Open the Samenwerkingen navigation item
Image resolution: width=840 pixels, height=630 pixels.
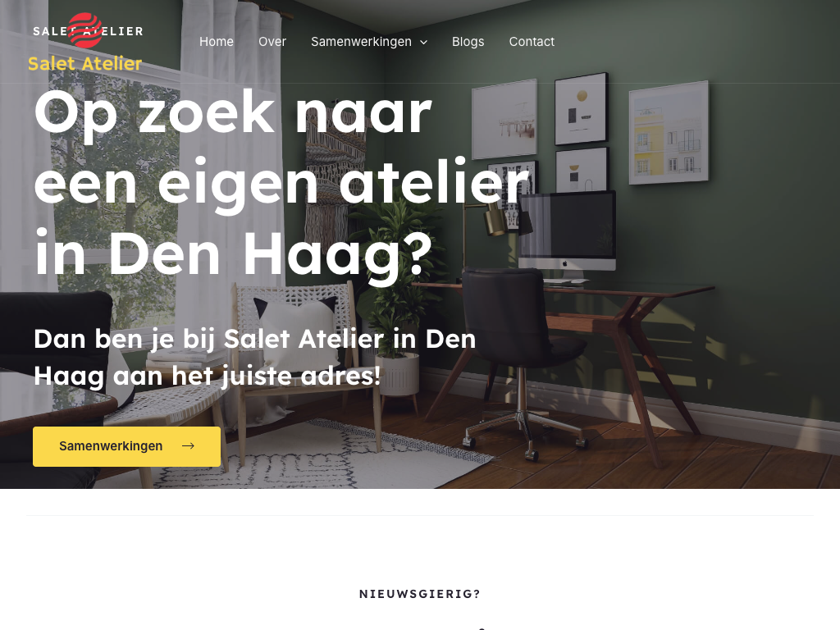[361, 41]
